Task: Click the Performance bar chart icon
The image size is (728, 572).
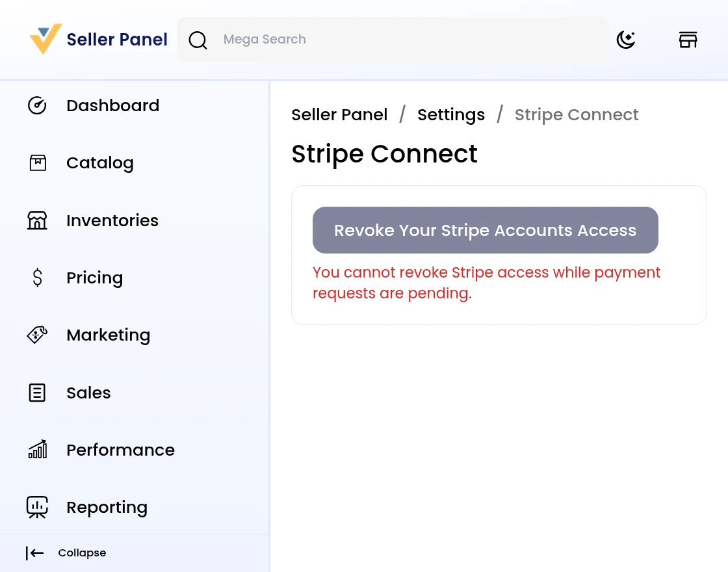Action: [38, 449]
